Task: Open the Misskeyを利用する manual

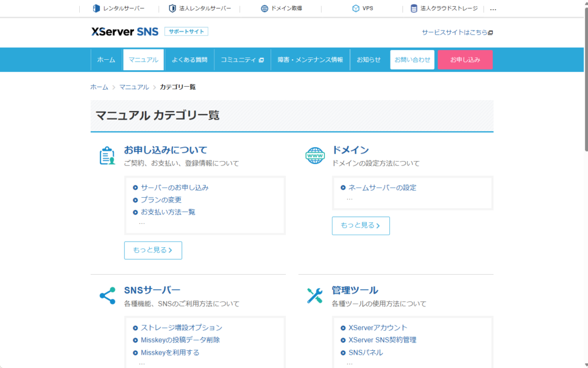Action: (x=170, y=352)
